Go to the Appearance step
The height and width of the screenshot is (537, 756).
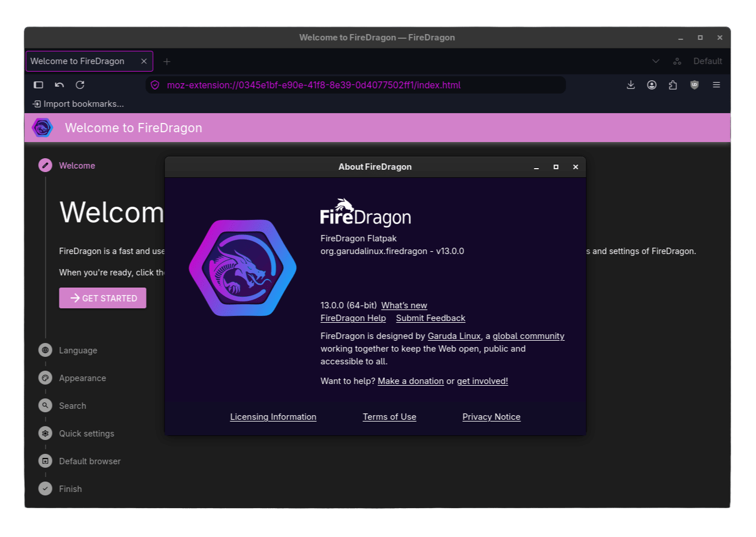pyautogui.click(x=83, y=378)
